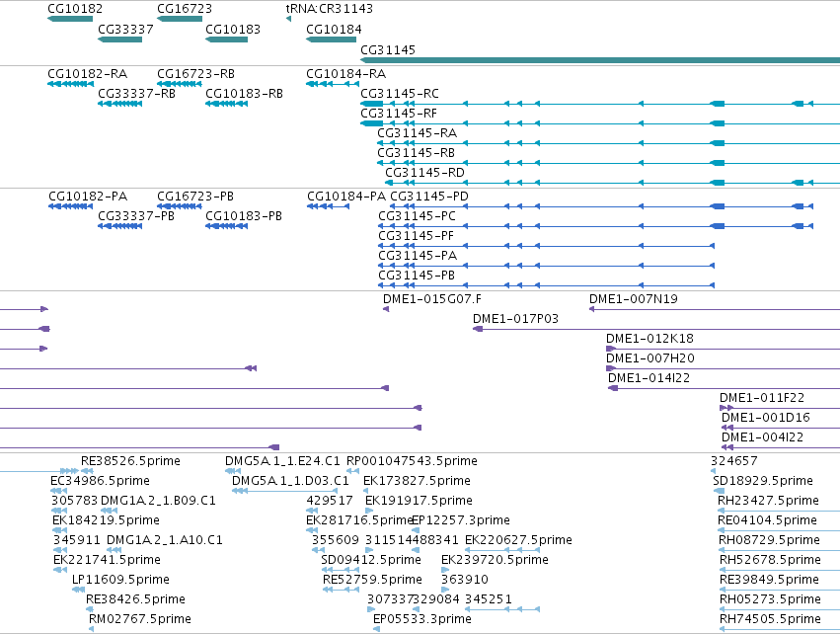The height and width of the screenshot is (634, 840).
Task: Select EST SD18929.5prime
Action: 719,491
